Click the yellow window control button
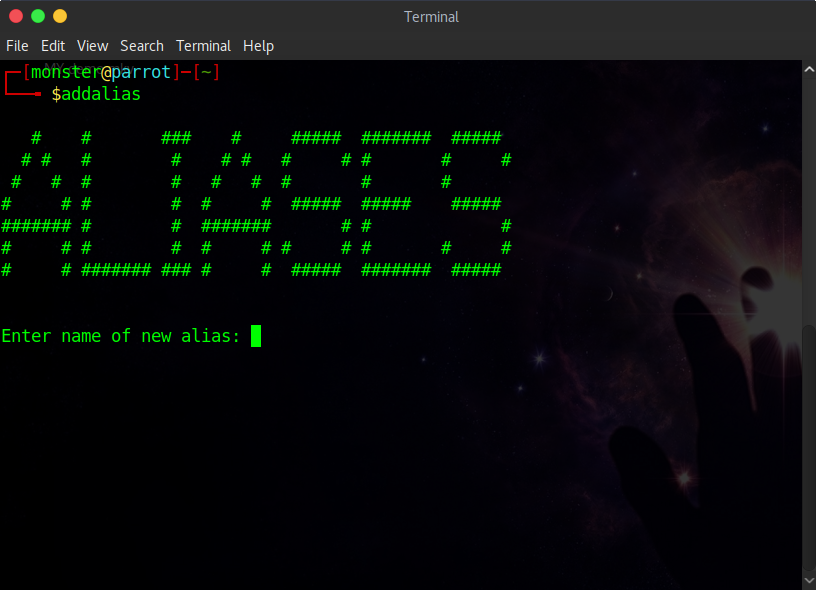Screen dimensions: 816x590 click(60, 16)
